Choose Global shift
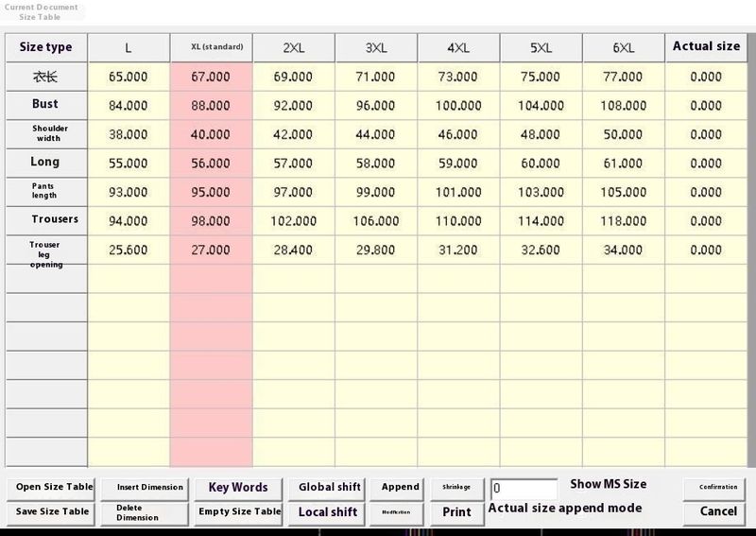The width and height of the screenshot is (756, 536). (330, 487)
